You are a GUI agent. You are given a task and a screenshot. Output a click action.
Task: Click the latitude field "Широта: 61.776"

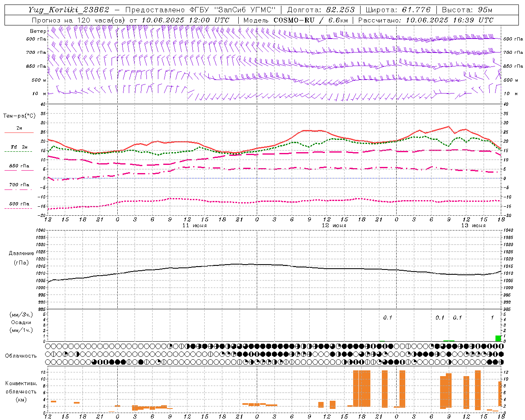pos(398,10)
